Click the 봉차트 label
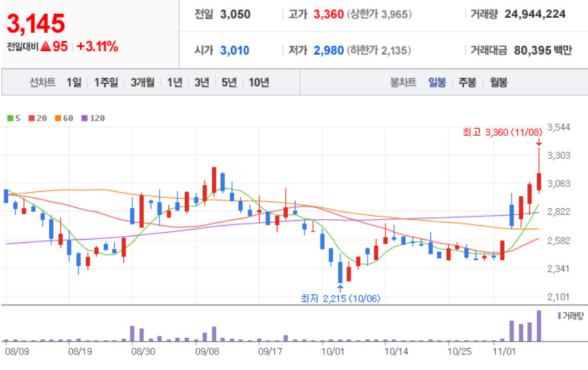Screen dimensions: 588x370 [403, 82]
